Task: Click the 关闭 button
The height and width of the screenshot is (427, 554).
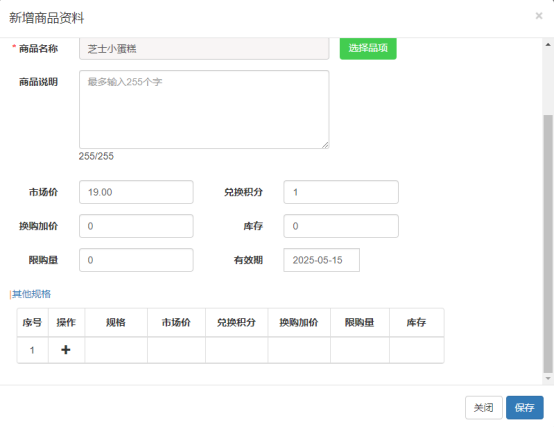Action: pyautogui.click(x=483, y=408)
